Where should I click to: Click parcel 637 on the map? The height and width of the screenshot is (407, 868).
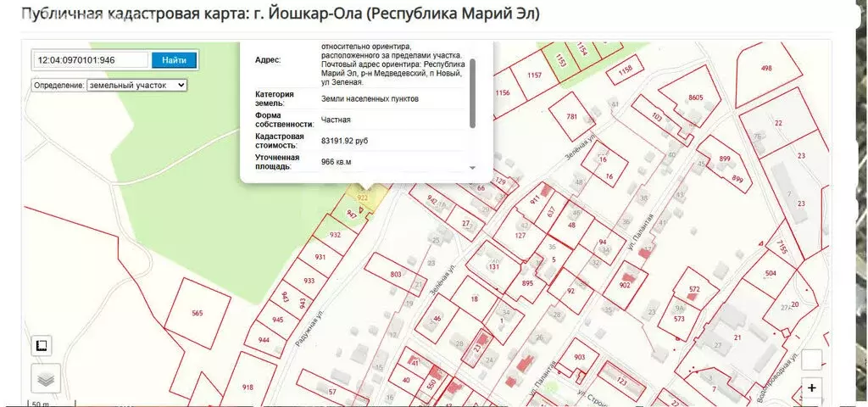click(x=551, y=212)
